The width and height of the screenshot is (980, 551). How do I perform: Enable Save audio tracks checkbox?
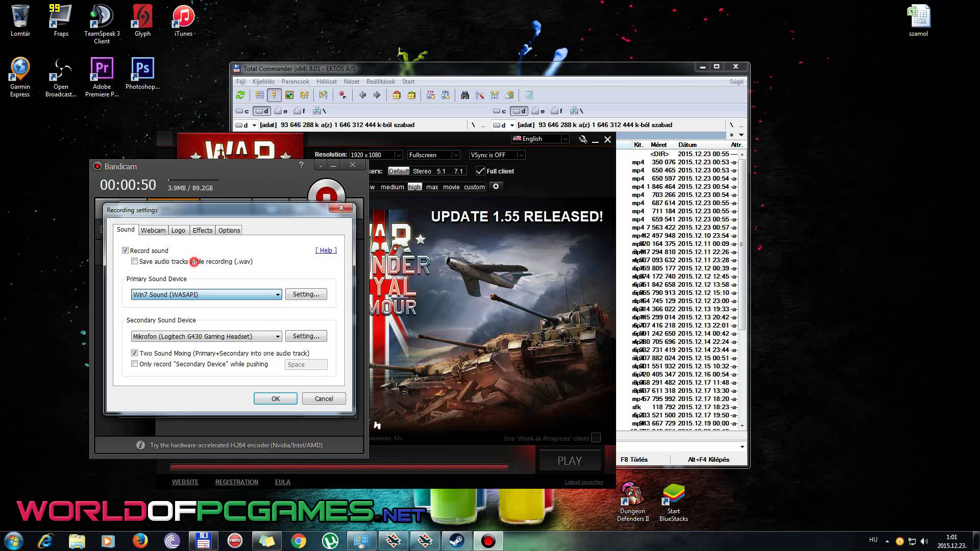pos(134,261)
